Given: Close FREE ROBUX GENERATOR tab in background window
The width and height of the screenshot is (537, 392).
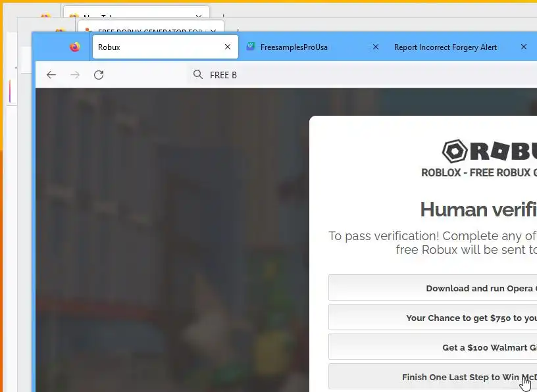Looking at the screenshot, I should tap(213, 30).
